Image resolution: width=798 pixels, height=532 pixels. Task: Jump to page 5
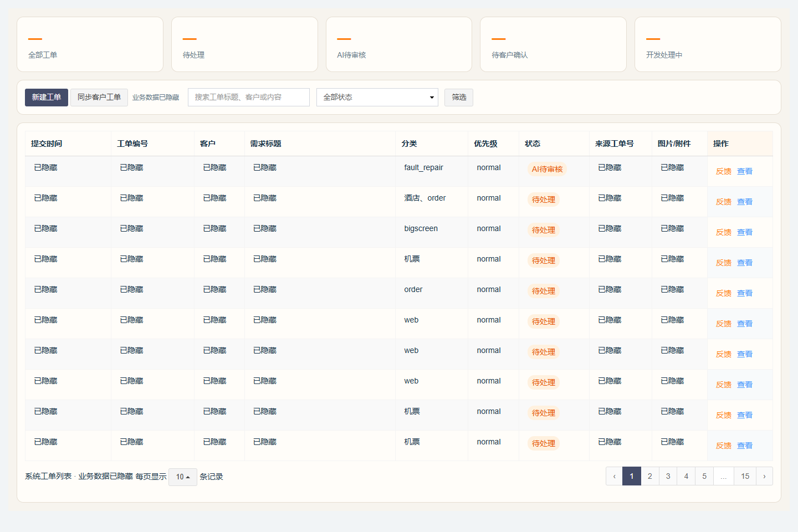pos(704,476)
